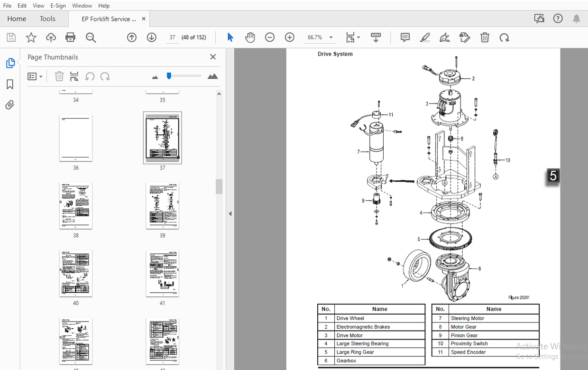
Task: Rotate thumbnail pages clockwise
Action: coord(104,76)
